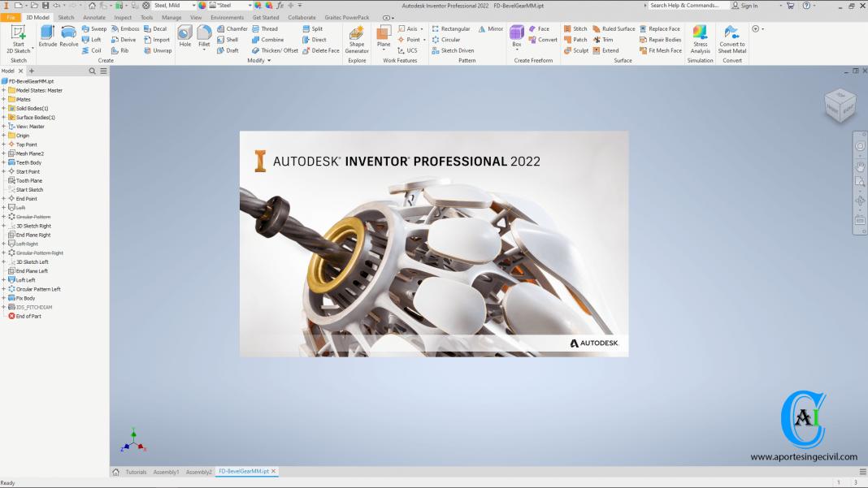
Task: Select the Extrude tool
Action: (46, 34)
